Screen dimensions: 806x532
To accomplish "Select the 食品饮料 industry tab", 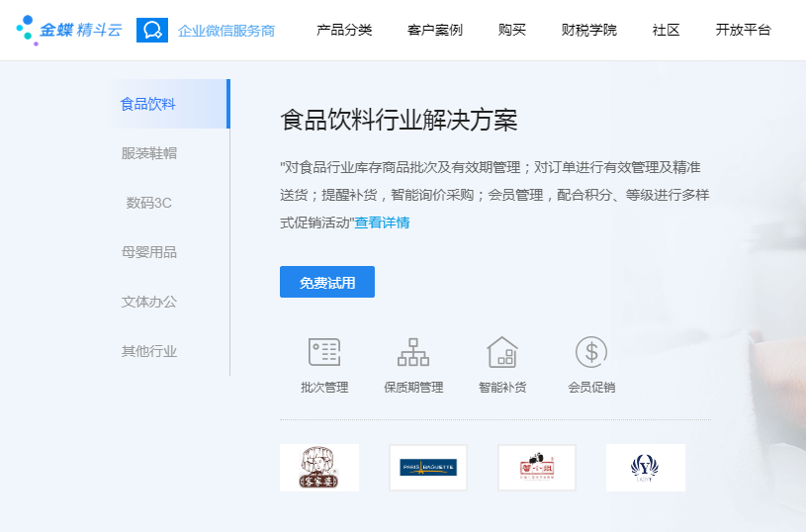I will pos(170,104).
